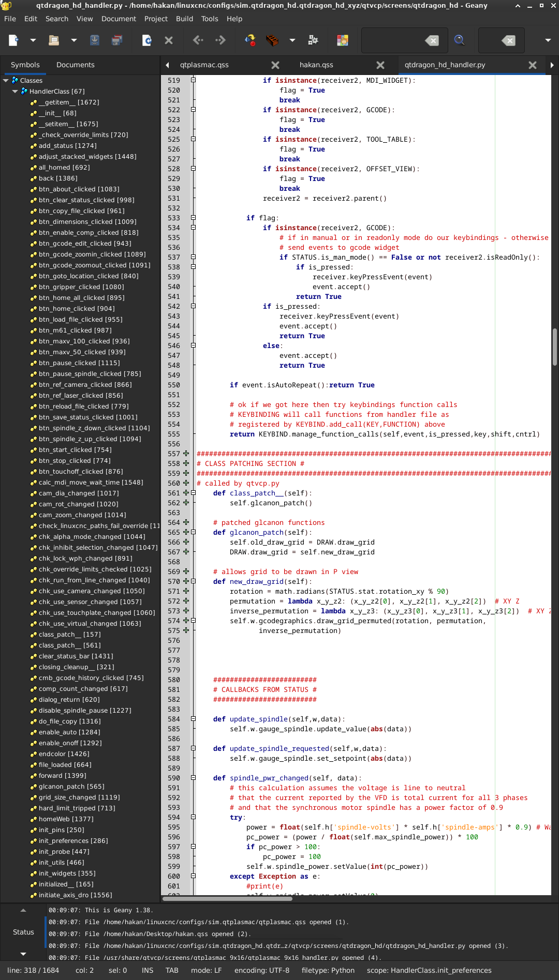559x980 pixels.
Task: Open the Build menu
Action: [184, 19]
